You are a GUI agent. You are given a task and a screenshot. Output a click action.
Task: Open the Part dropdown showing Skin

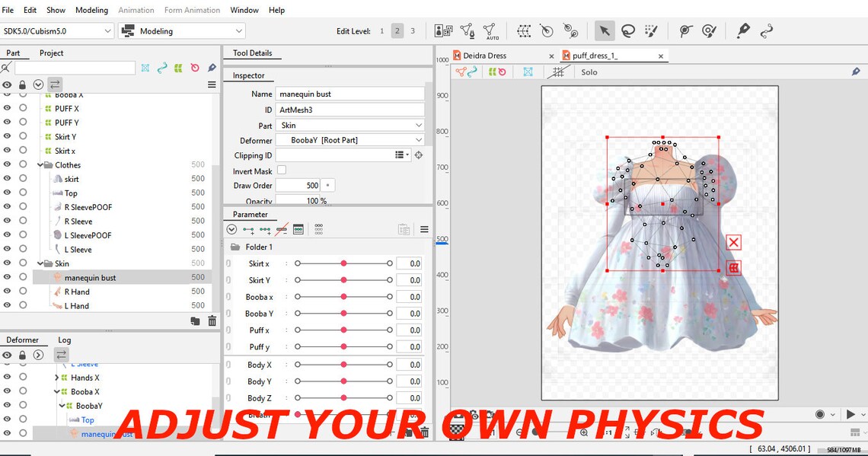click(349, 125)
